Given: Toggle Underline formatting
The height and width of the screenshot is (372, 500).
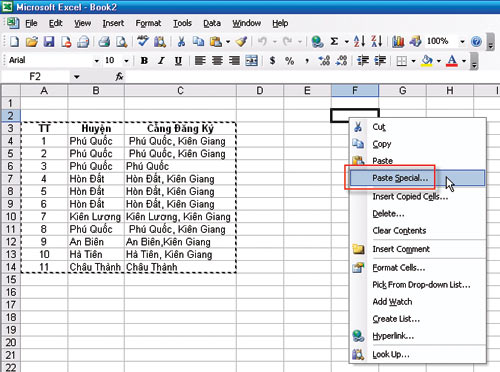Looking at the screenshot, I should tap(178, 61).
